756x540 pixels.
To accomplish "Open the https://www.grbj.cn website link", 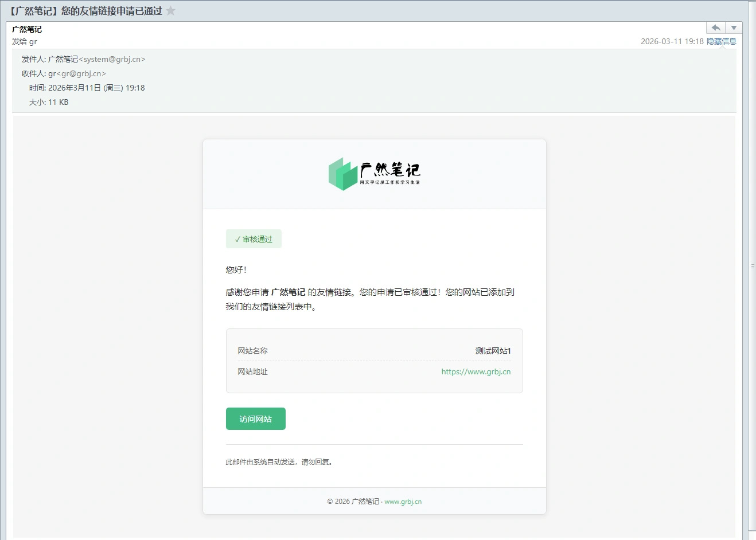I will point(476,371).
